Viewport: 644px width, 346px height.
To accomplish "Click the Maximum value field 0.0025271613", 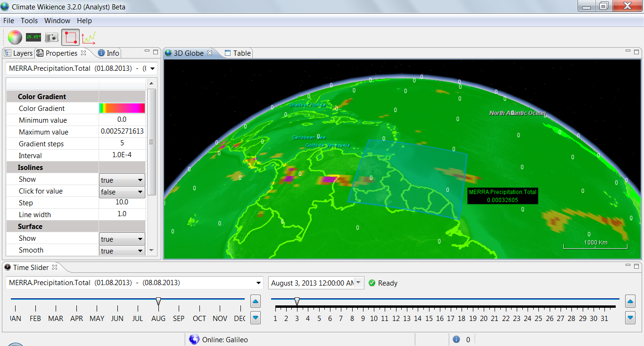I will point(122,132).
